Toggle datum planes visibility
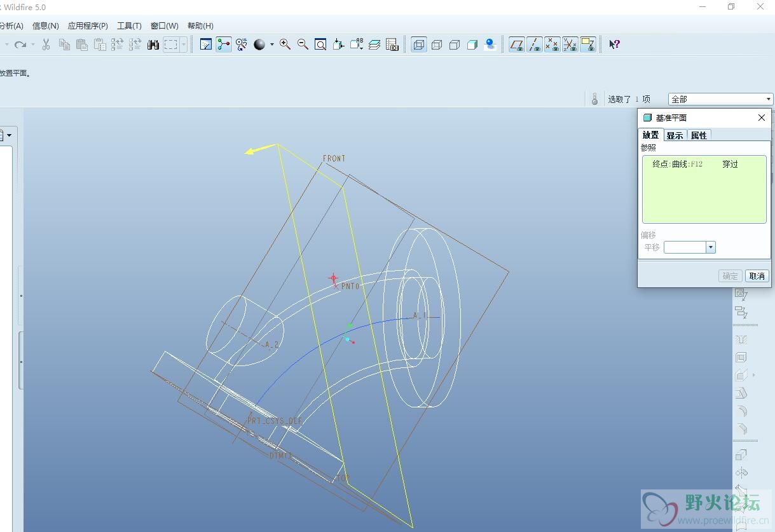Screen dimensions: 775x532 coord(517,44)
